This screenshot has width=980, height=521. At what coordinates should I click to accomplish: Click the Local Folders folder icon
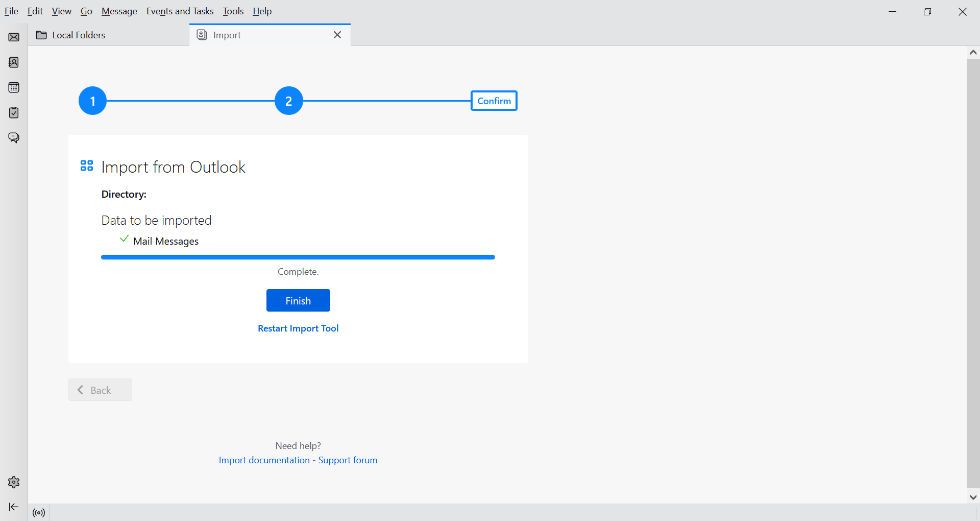(41, 35)
